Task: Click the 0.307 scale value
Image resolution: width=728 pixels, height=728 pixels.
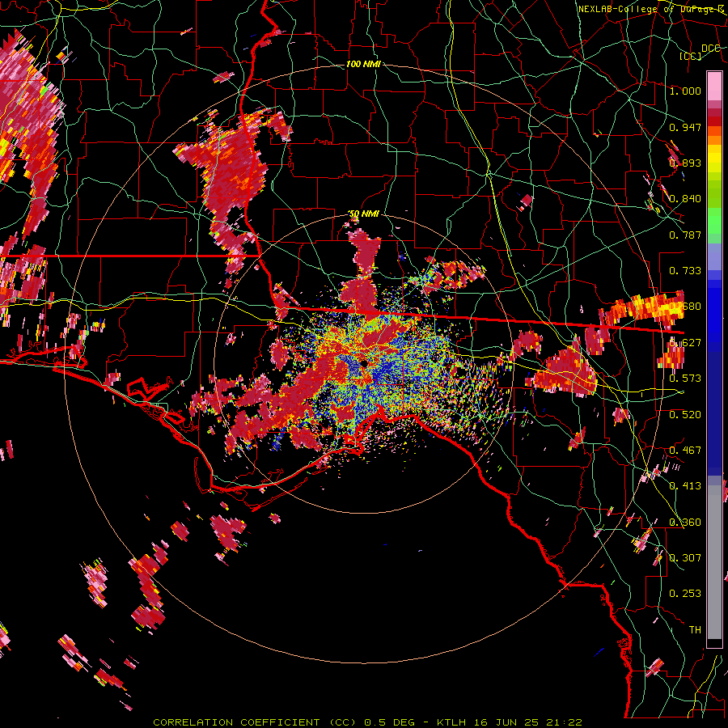Action: (x=685, y=558)
